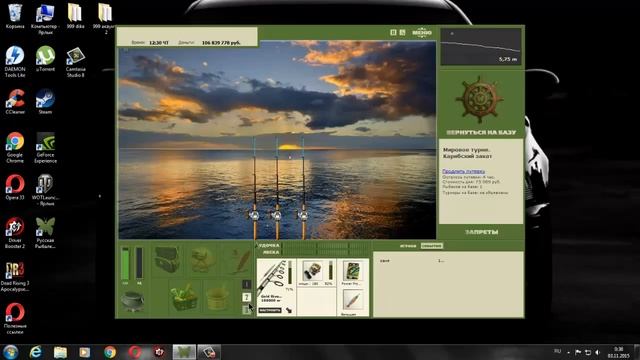This screenshot has width=640, height=360.
Task: Select the Recycle Bin desktop icon
Action: pos(15,16)
